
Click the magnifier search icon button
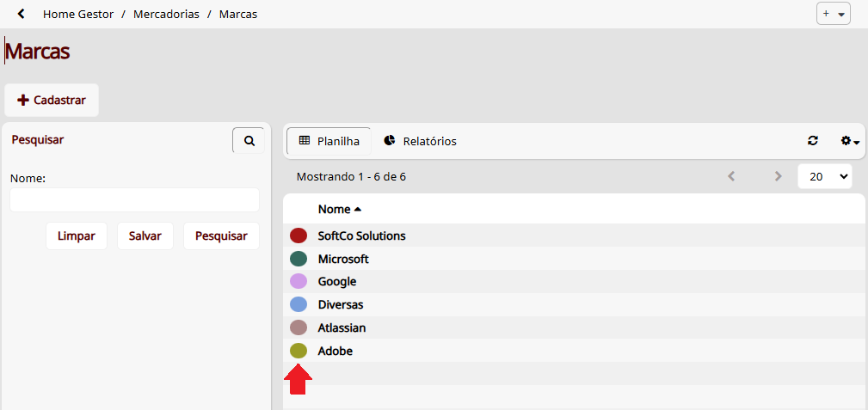pos(249,141)
